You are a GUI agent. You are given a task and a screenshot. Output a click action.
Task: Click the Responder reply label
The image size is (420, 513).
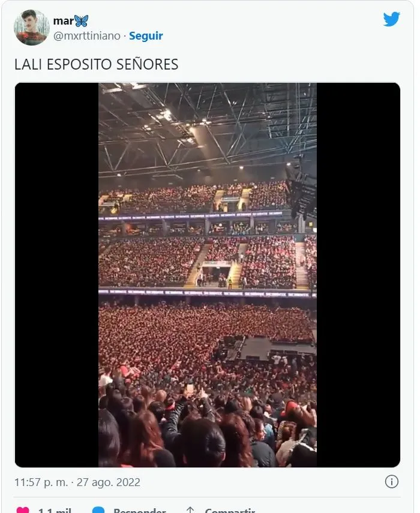(140, 510)
